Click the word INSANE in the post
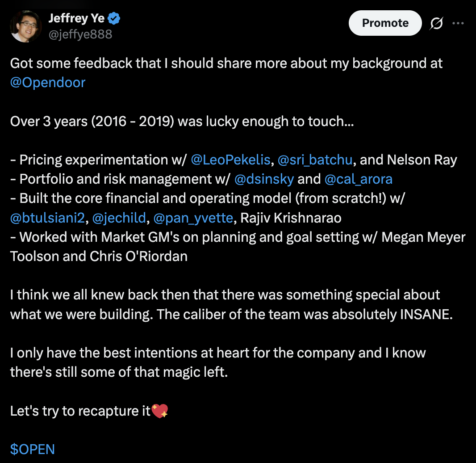Screen dimensions: 476x463 point(424,314)
